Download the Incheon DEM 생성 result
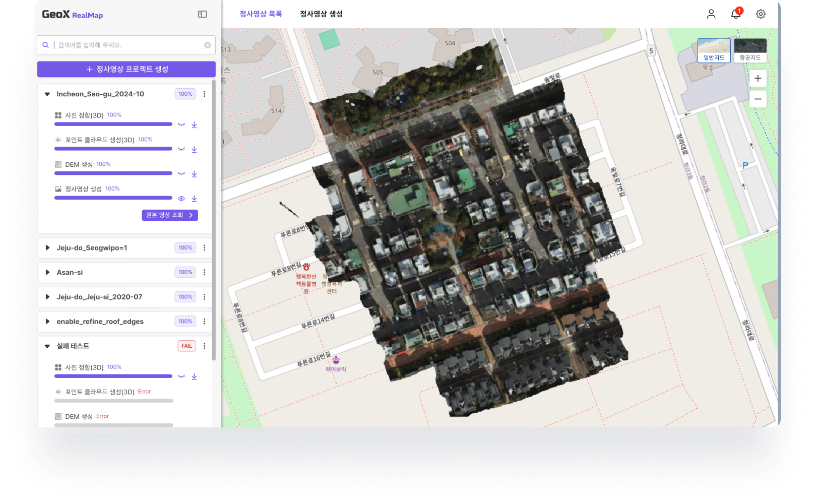This screenshot has width=815, height=504. click(x=194, y=174)
